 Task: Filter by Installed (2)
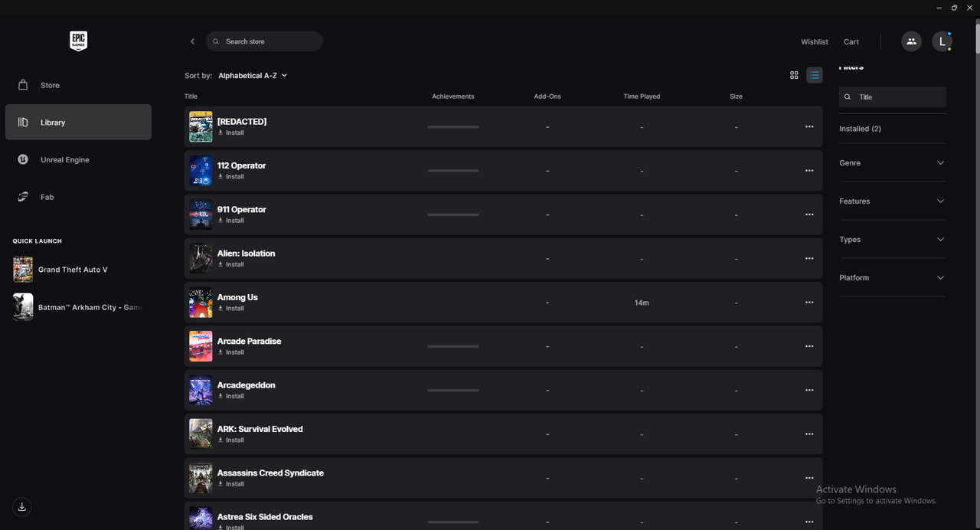point(860,129)
